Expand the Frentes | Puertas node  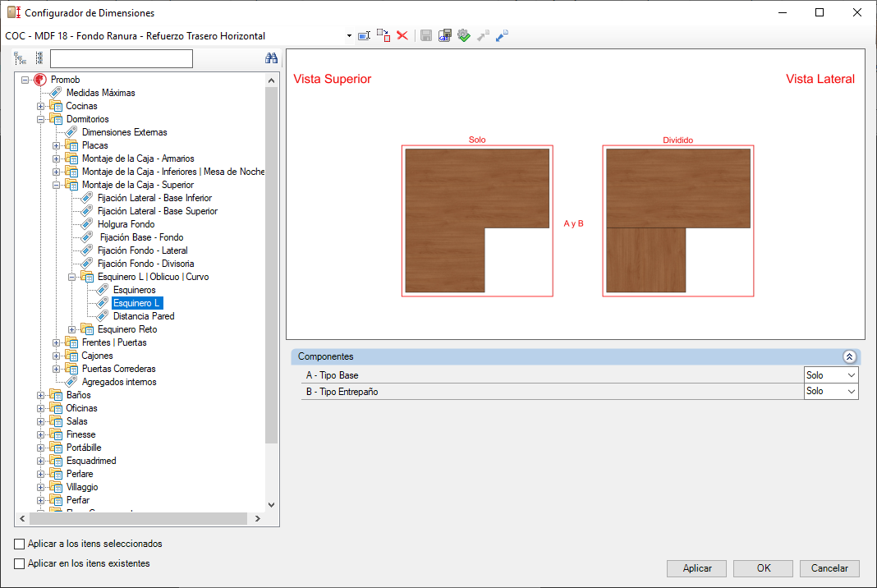[x=56, y=343]
